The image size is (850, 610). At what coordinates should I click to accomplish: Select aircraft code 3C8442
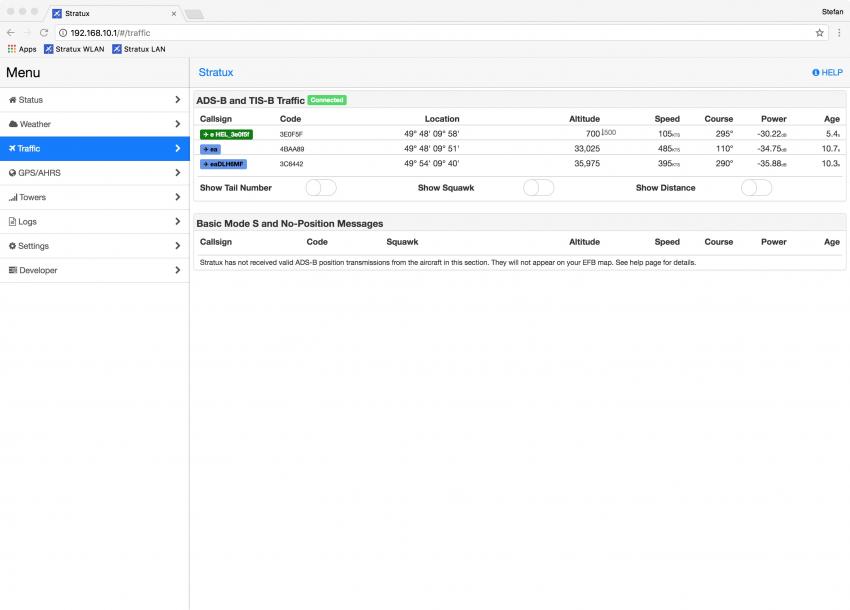tap(292, 164)
